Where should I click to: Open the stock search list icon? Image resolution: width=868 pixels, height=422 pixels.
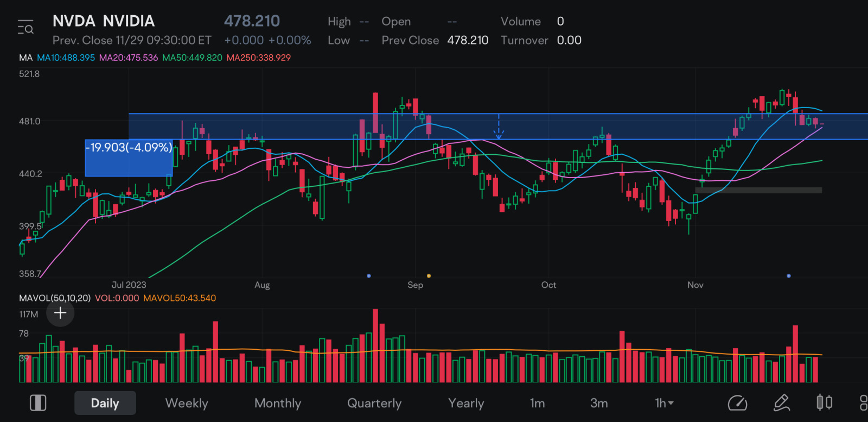pyautogui.click(x=25, y=27)
